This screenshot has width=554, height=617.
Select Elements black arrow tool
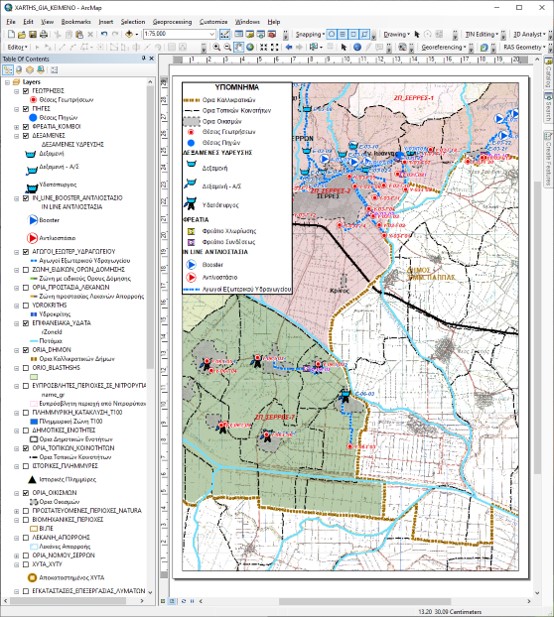pyautogui.click(x=343, y=47)
